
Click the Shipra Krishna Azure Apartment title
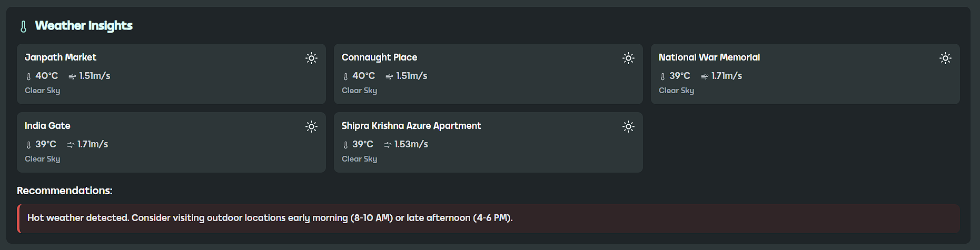pyautogui.click(x=411, y=126)
